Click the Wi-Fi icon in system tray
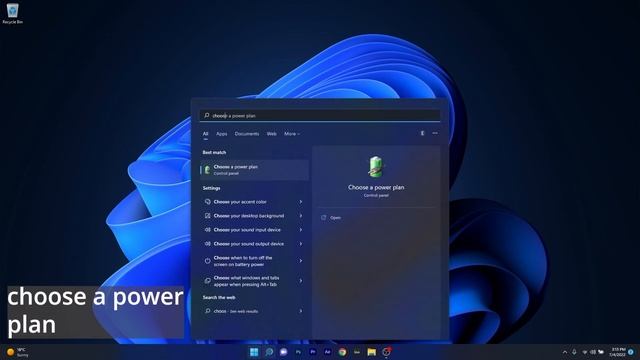The image size is (640, 360). pyautogui.click(x=584, y=352)
